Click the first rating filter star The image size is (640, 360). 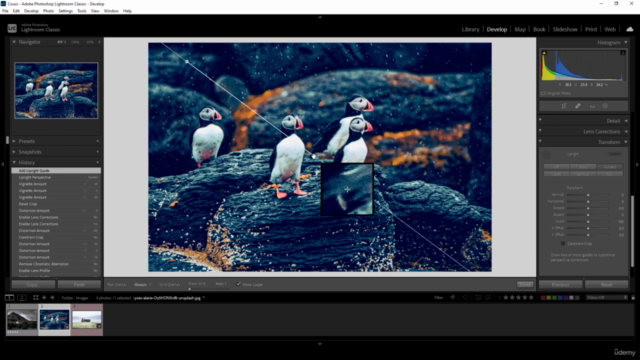click(x=506, y=298)
